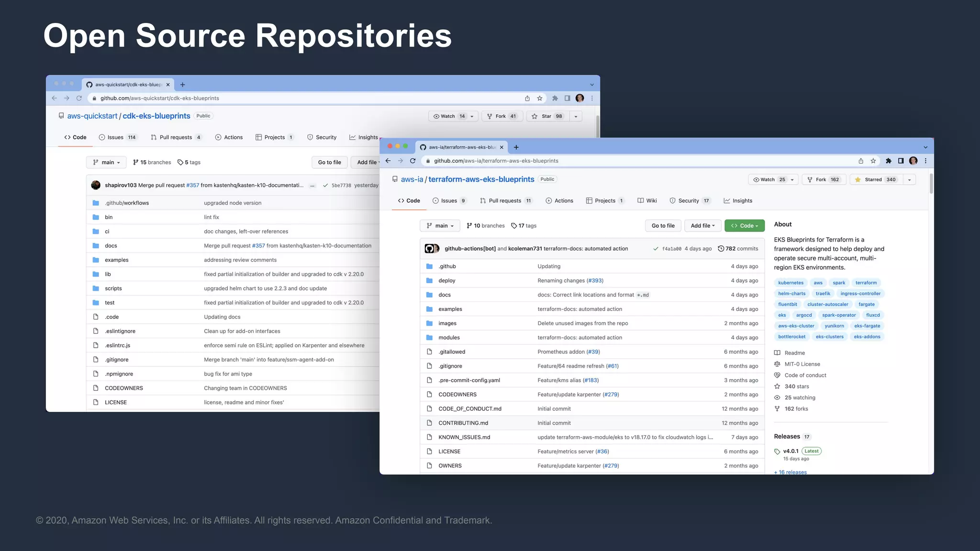Click the profile avatar in the front Chrome window

[x=913, y=161]
